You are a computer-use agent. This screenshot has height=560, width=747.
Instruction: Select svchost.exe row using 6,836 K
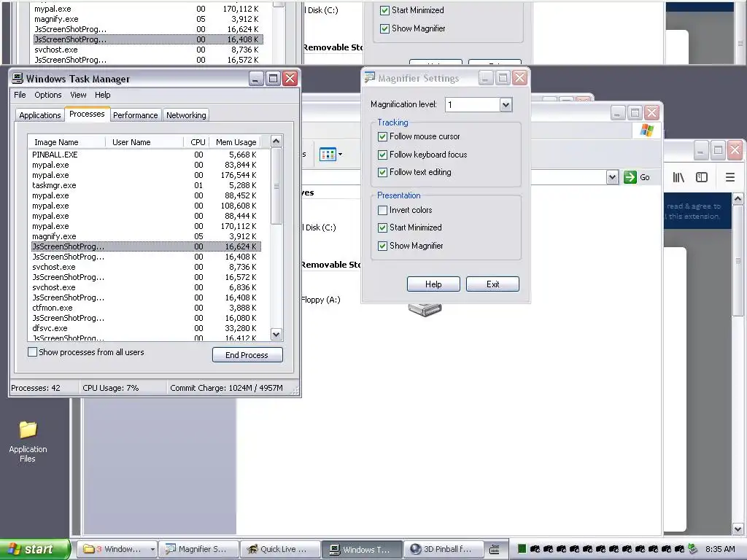pyautogui.click(x=146, y=287)
